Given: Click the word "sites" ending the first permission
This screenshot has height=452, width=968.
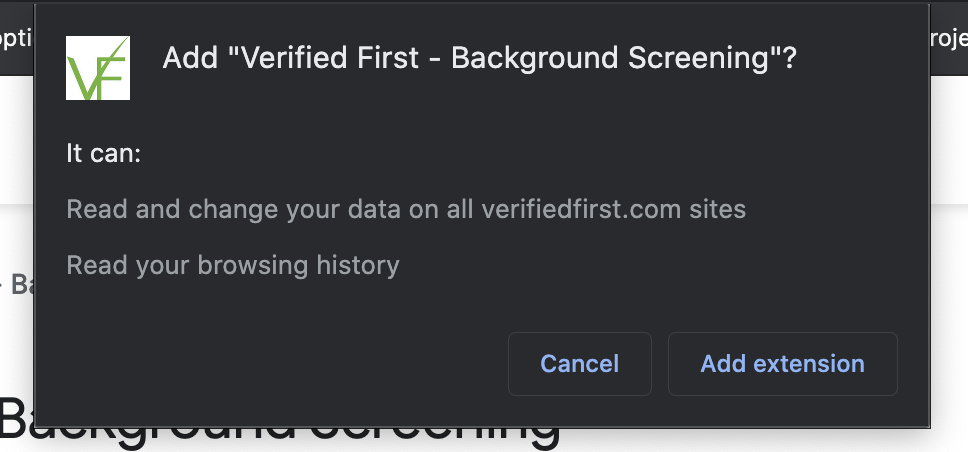Looking at the screenshot, I should point(718,209).
